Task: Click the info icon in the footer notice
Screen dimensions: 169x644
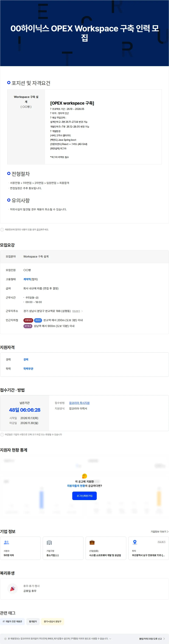Action: (5, 639)
